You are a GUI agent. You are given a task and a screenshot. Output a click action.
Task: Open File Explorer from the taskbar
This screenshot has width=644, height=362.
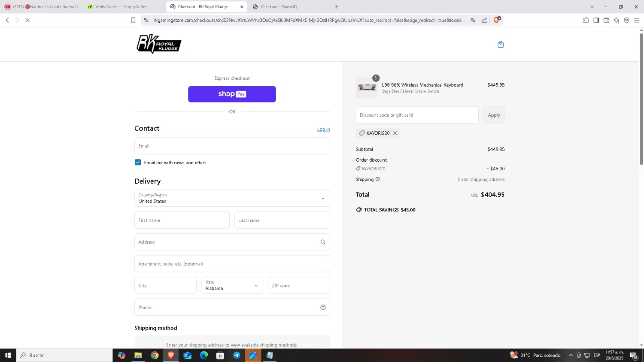(138, 355)
